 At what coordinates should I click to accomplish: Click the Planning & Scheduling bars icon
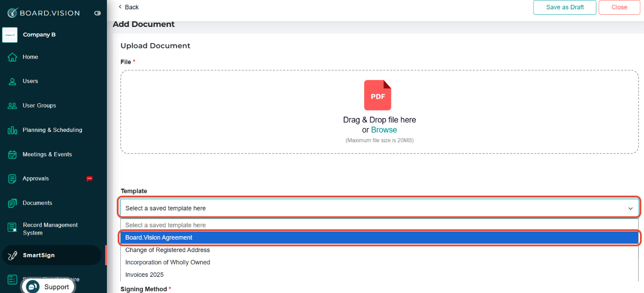click(x=13, y=130)
